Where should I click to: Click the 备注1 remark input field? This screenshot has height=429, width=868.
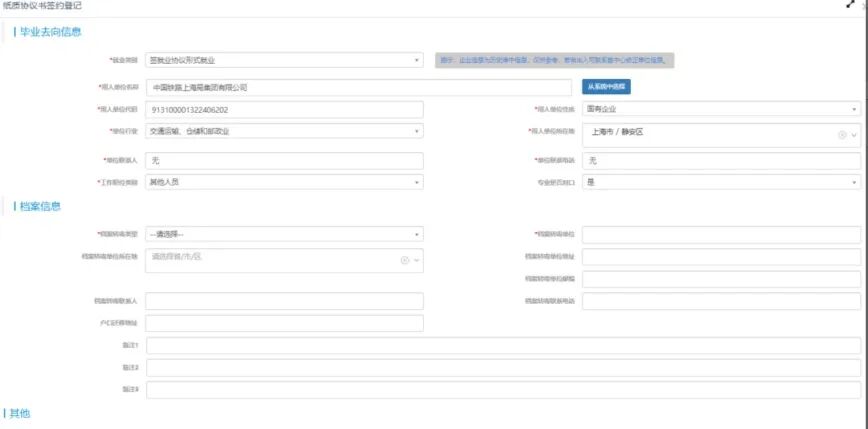503,345
